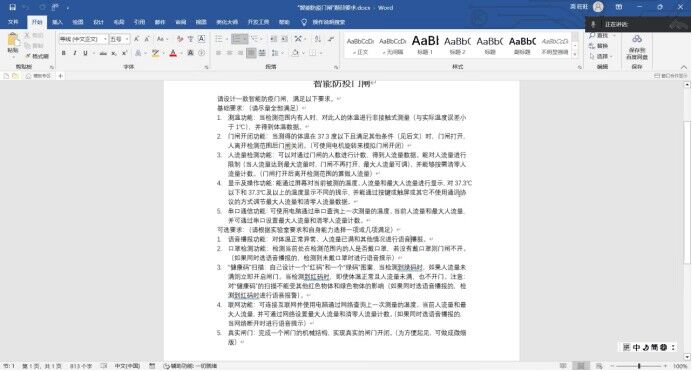Click the Paste clipboard icon
The image size is (692, 371).
click(13, 40)
